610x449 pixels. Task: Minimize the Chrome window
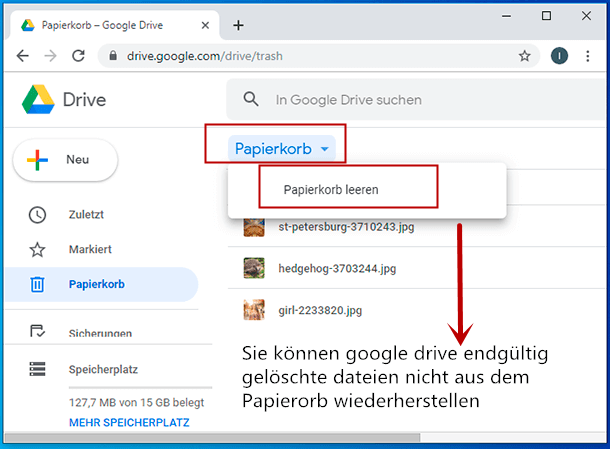(x=507, y=16)
